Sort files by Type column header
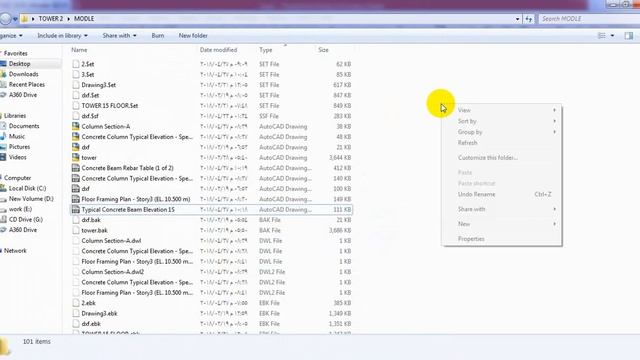This screenshot has width=640, height=360. point(266,50)
